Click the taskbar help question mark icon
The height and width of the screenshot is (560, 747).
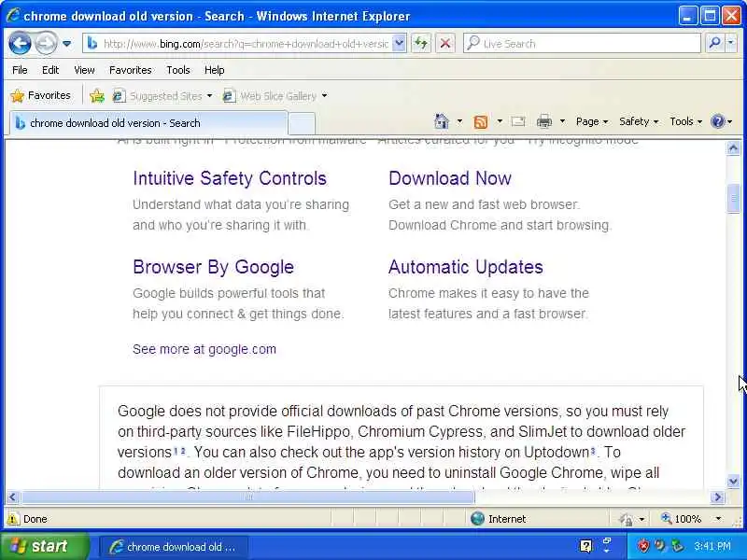point(586,546)
